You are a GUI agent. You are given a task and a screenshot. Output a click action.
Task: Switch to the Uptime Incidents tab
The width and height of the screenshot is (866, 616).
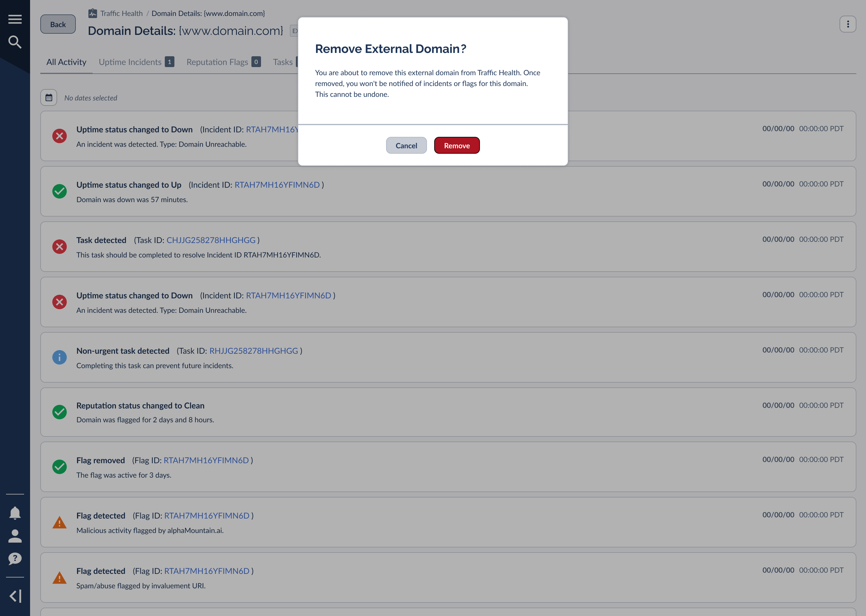(137, 62)
